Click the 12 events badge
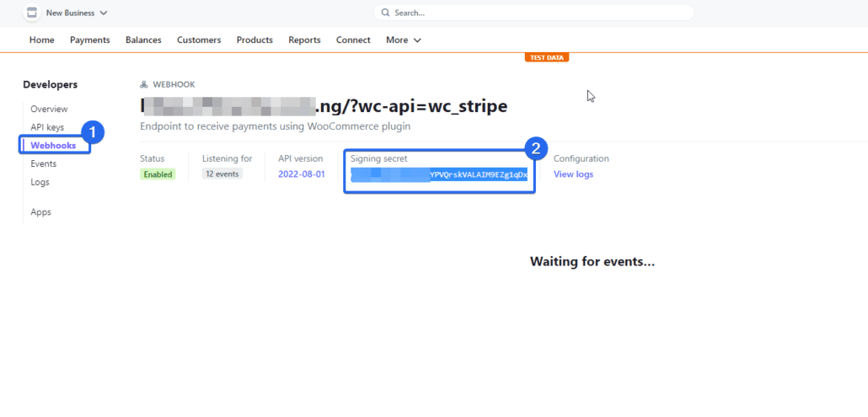Screen dimensions: 868x417 click(222, 174)
